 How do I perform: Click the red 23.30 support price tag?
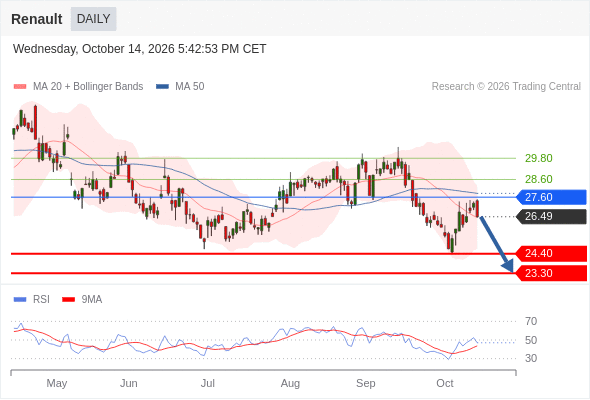click(552, 273)
